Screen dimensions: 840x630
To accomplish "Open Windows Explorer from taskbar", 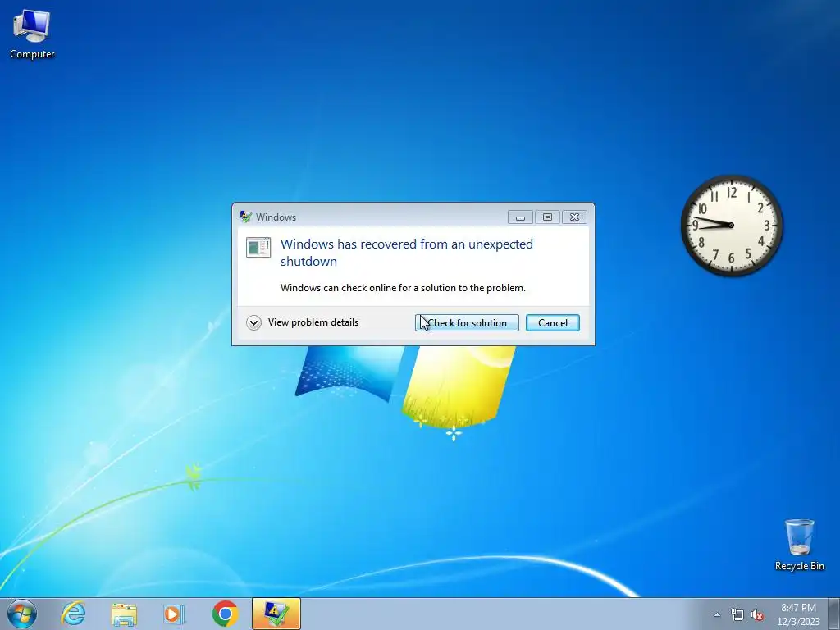I will pos(124,614).
